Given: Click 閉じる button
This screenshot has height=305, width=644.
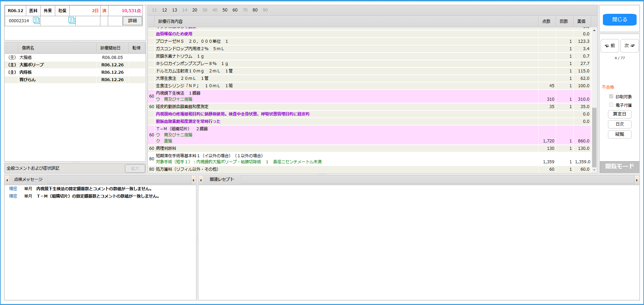Looking at the screenshot, I should coord(619,20).
